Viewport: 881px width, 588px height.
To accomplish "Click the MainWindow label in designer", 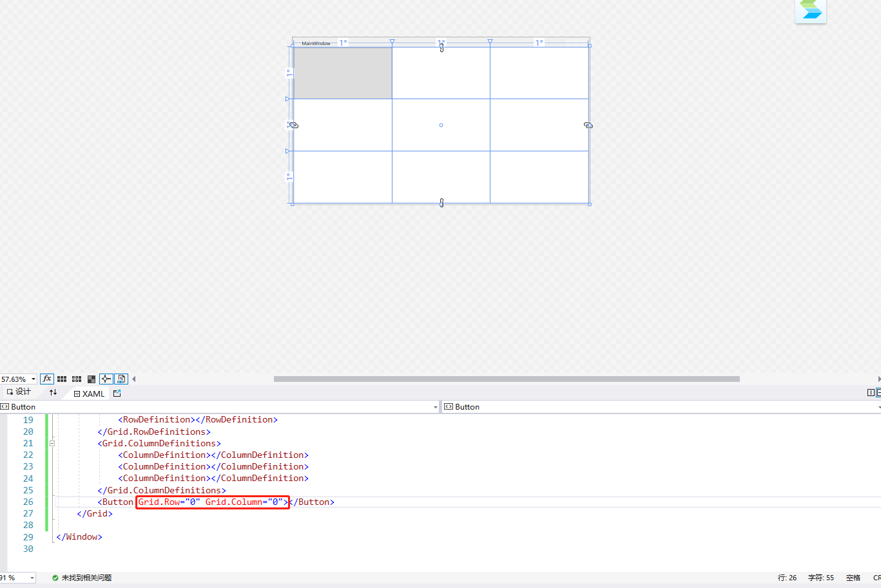I will tap(316, 43).
